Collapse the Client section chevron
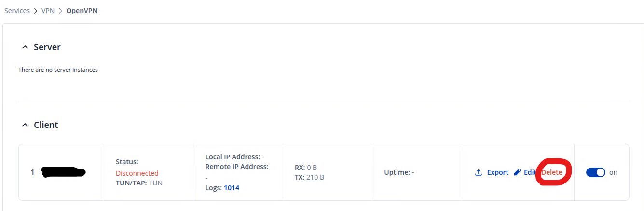Viewport: 644px width, 211px height. [x=25, y=125]
